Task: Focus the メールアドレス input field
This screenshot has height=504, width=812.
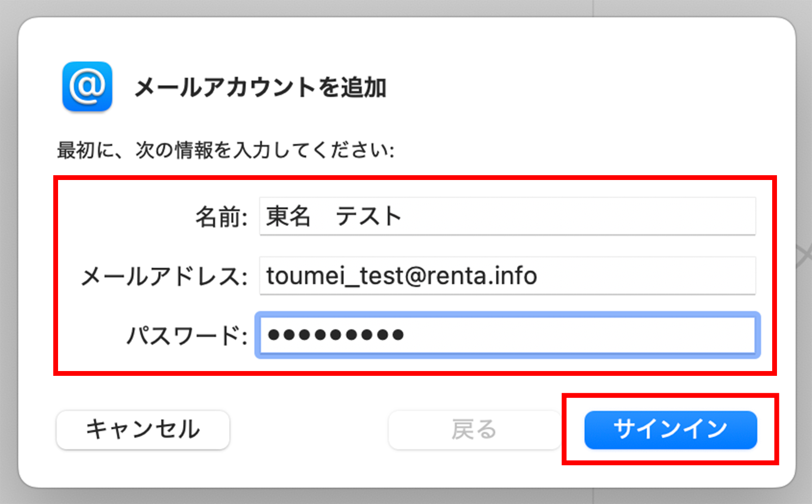Action: click(507, 276)
